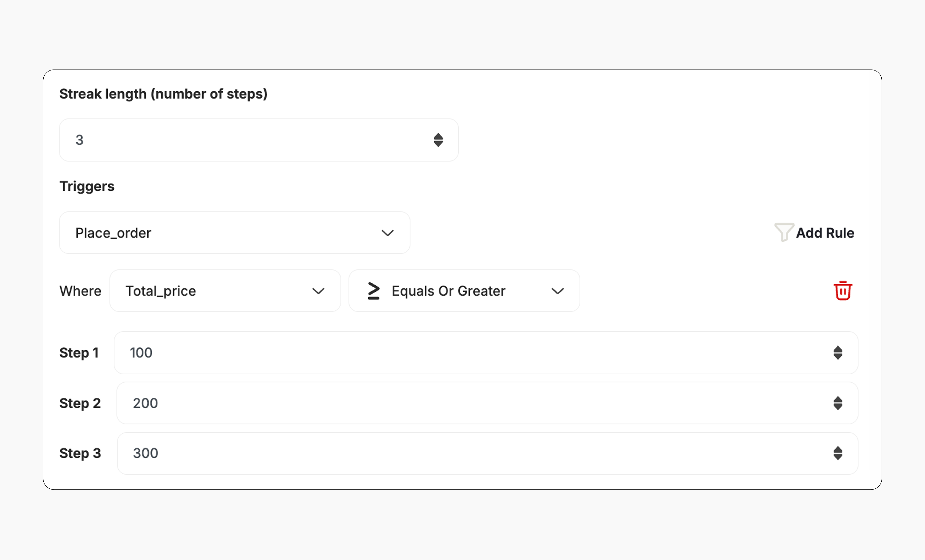Image resolution: width=925 pixels, height=560 pixels.
Task: Click the funnel filter icon
Action: tap(784, 232)
